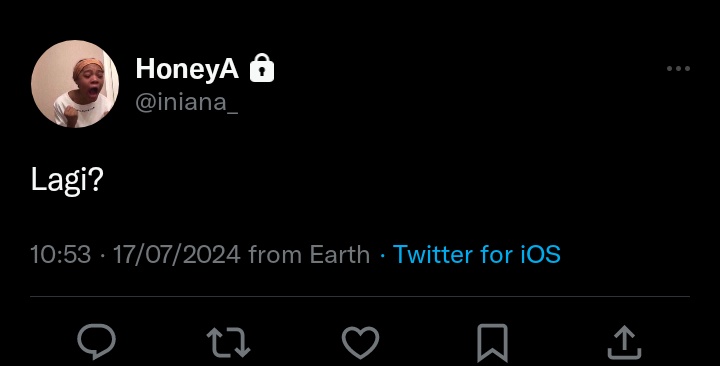Select the from Earth location label
Viewport: 720px width, 366px height.
[309, 254]
